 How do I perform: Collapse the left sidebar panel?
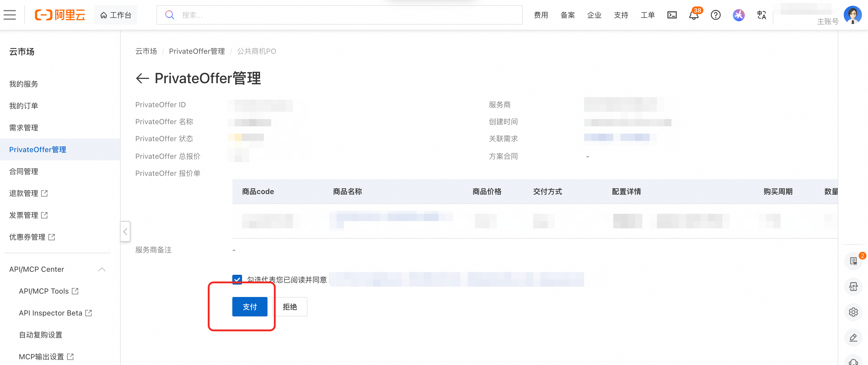[x=125, y=231]
